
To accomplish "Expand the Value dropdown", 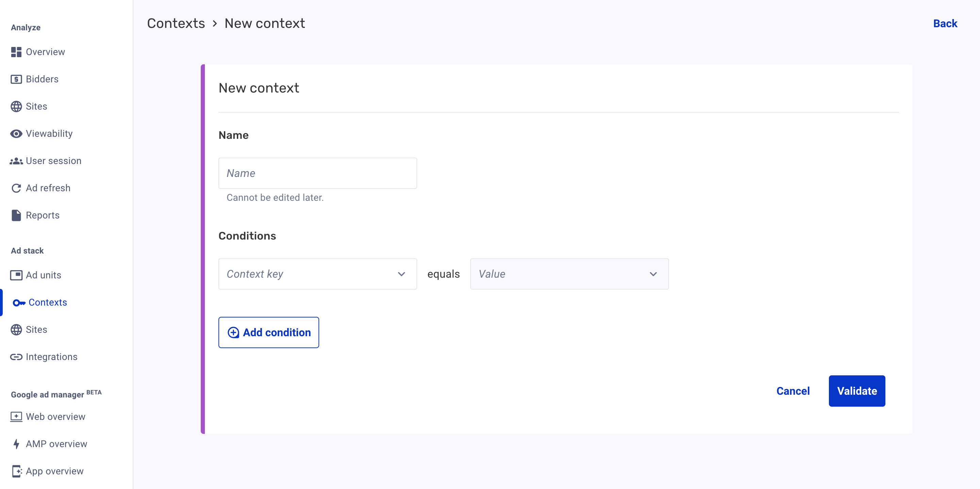I will point(569,274).
